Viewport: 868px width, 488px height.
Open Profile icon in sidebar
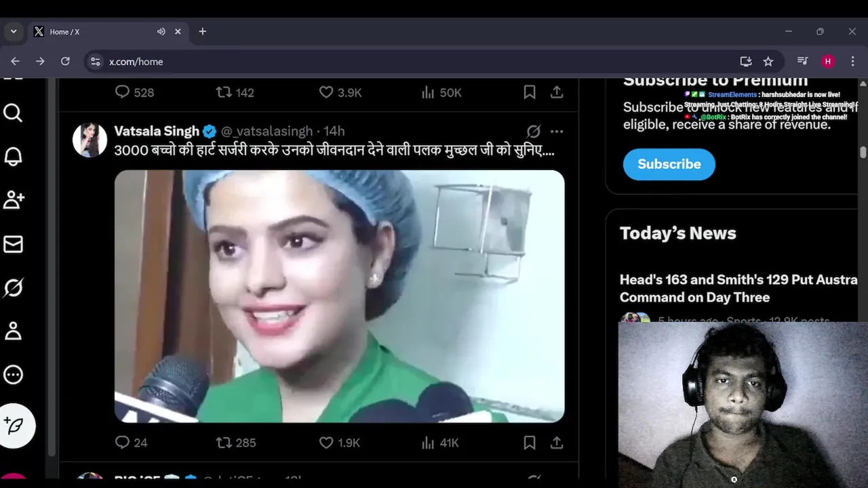pyautogui.click(x=13, y=331)
